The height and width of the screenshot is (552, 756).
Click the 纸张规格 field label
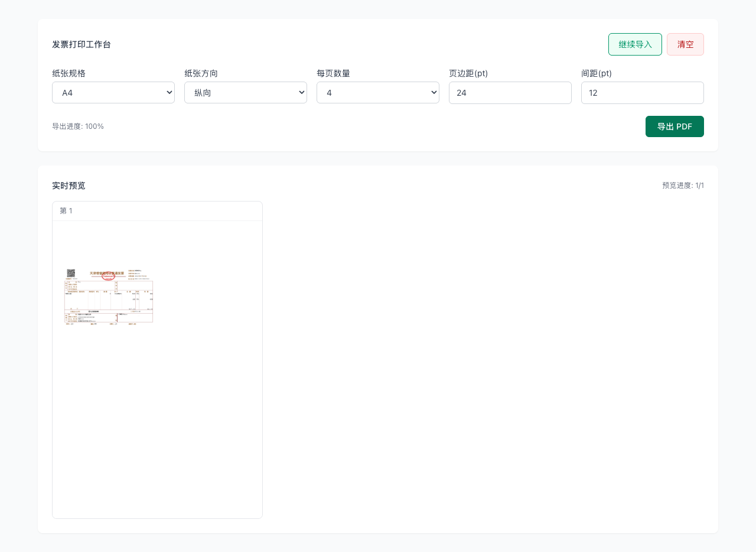pyautogui.click(x=69, y=73)
